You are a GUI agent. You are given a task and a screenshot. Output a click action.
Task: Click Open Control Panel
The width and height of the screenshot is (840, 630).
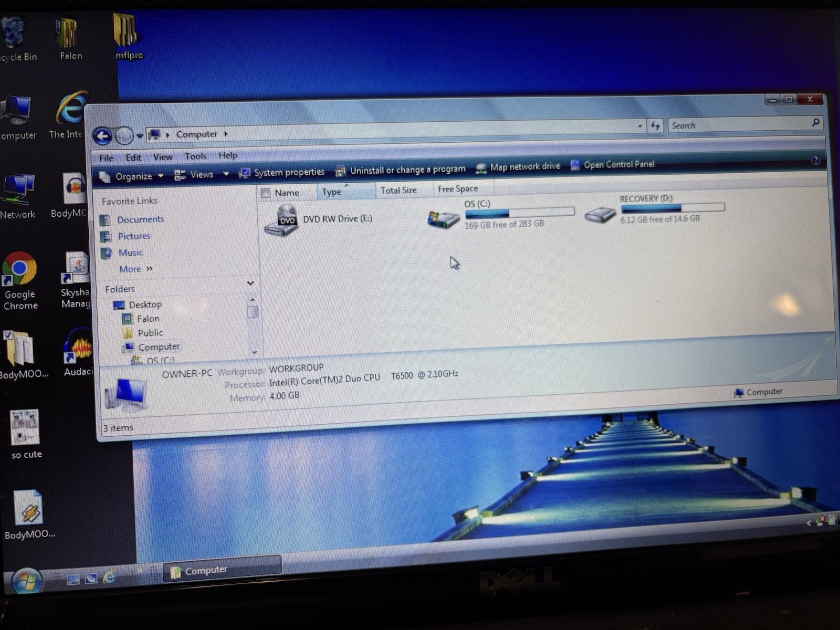tap(612, 164)
